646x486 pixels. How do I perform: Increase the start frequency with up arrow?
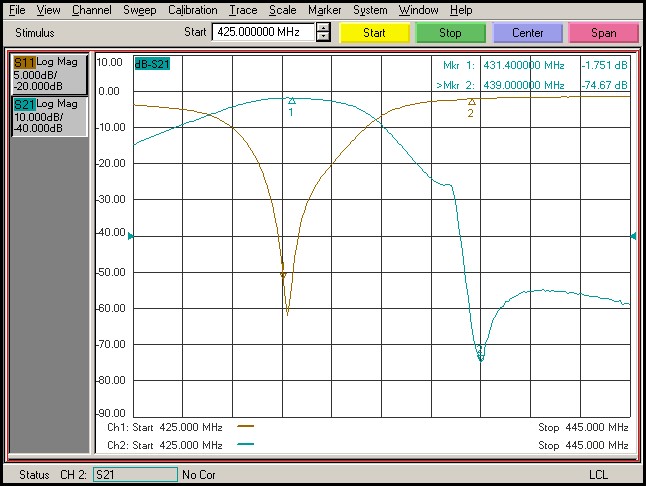(x=323, y=28)
